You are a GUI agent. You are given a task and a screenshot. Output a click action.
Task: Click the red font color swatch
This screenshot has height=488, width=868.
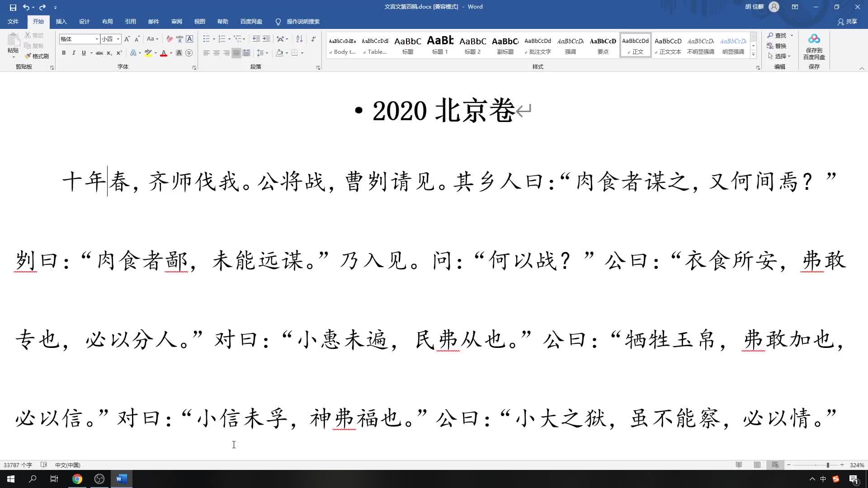coord(164,53)
